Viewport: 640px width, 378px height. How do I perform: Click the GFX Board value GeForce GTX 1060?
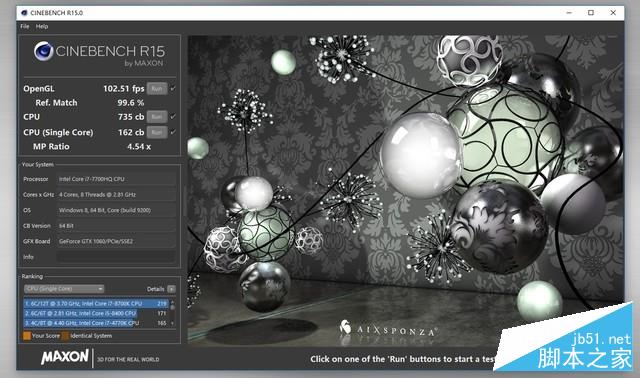pos(116,241)
